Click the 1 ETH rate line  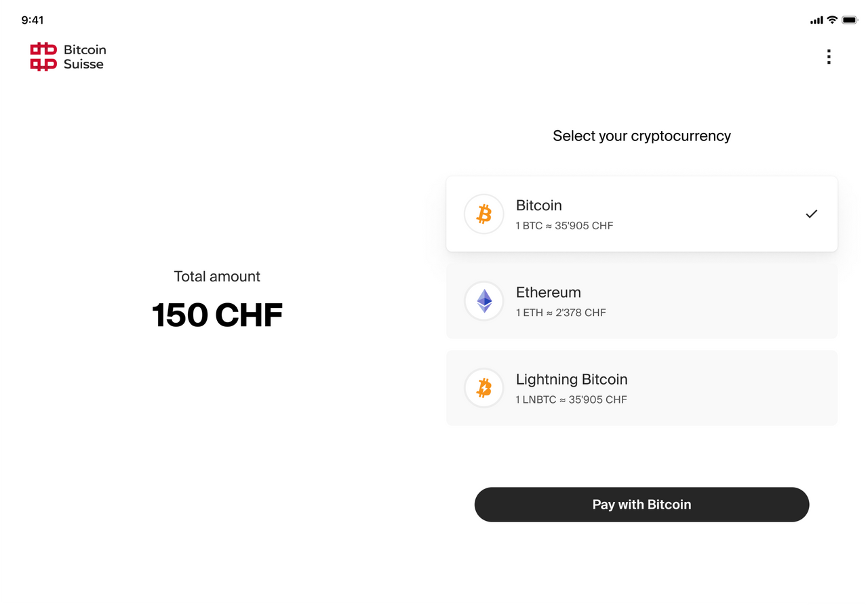561,313
